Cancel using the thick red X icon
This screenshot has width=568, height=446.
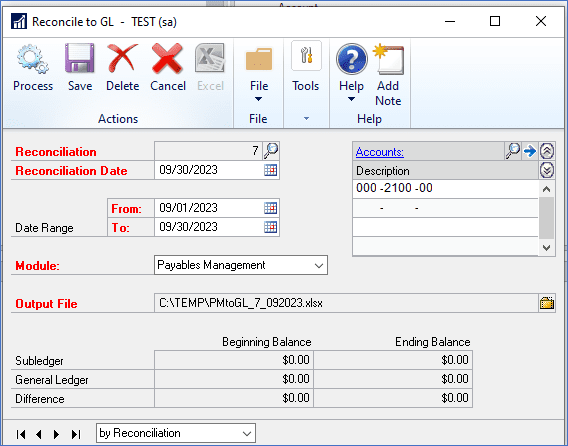pos(167,58)
